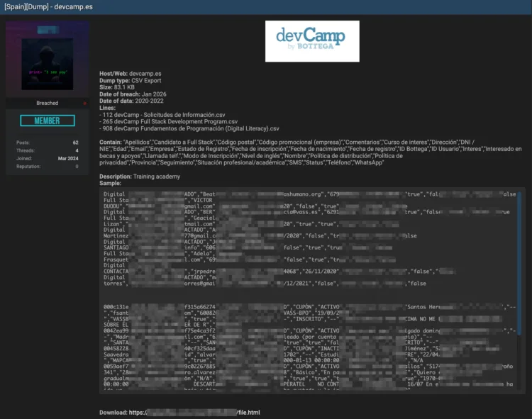Open the blurred download file.html link
Screen dimensions: 532x419
pyautogui.click(x=194, y=413)
